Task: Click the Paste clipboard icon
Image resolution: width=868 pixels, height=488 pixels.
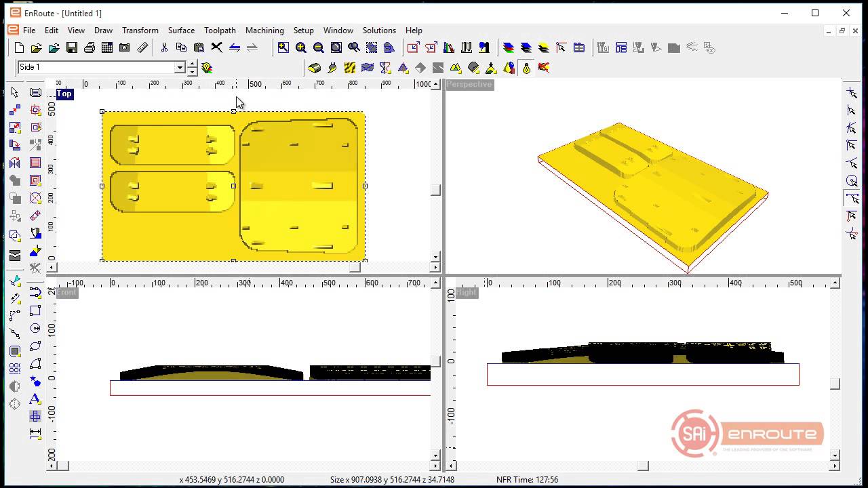Action: click(x=199, y=47)
